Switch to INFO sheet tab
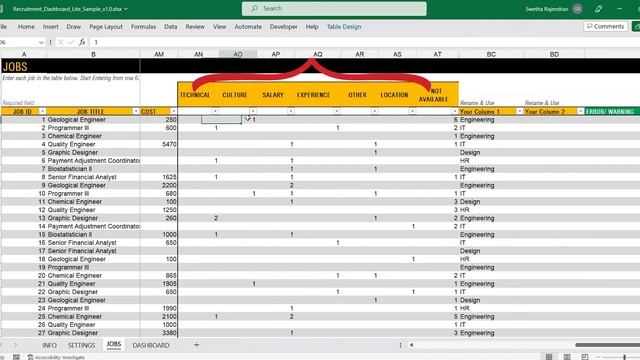640x360 pixels. tap(49, 345)
